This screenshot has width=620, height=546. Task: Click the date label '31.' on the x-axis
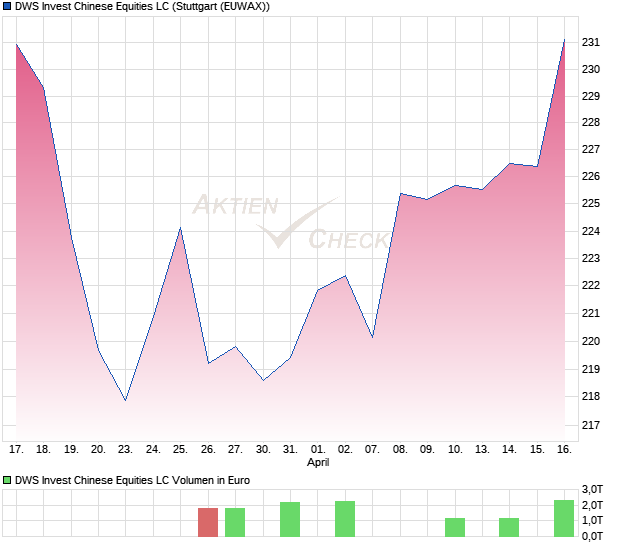290,450
